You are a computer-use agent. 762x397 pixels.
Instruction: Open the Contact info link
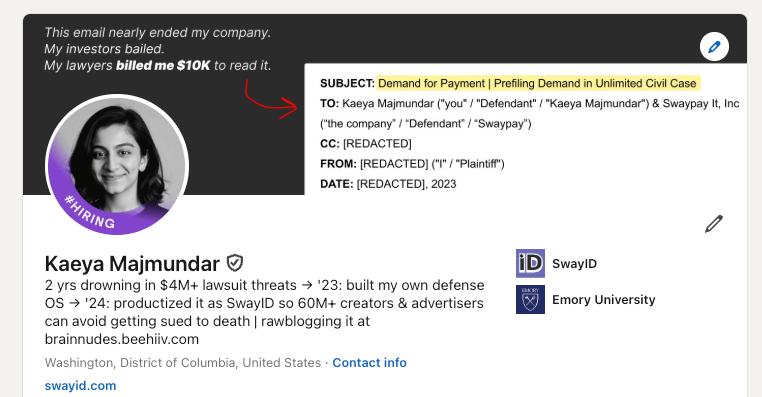point(369,363)
